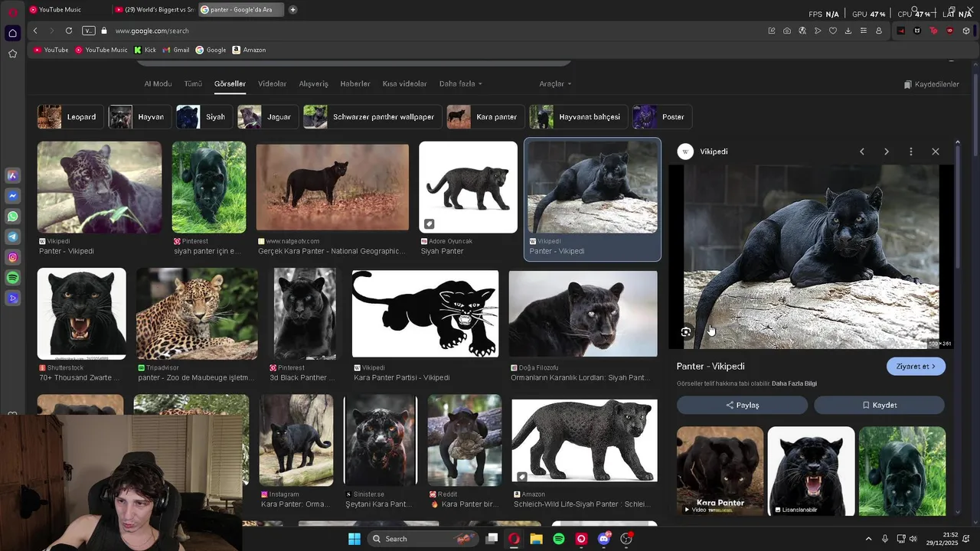Open National Geographic Gerçek Kara Panter image
The image size is (980, 551).
332,187
